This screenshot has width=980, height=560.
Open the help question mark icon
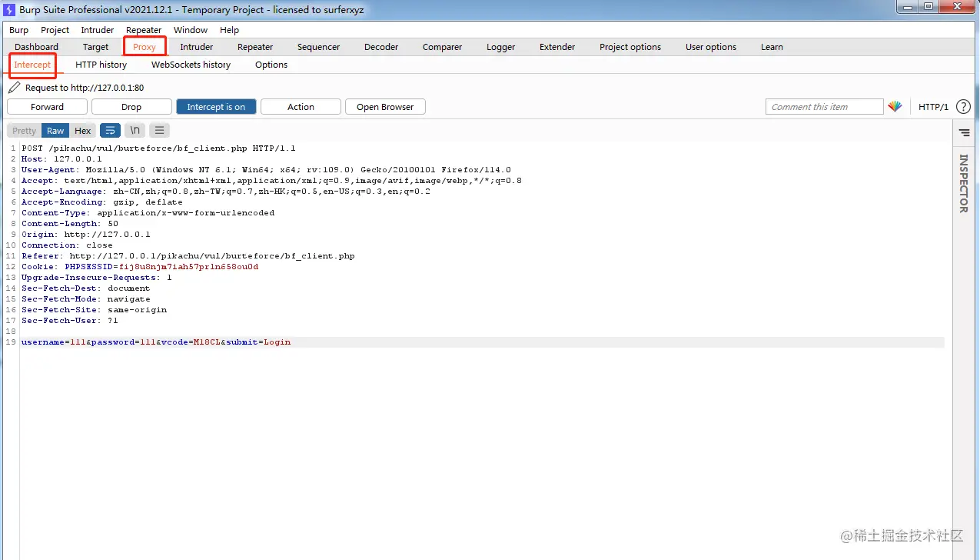962,107
